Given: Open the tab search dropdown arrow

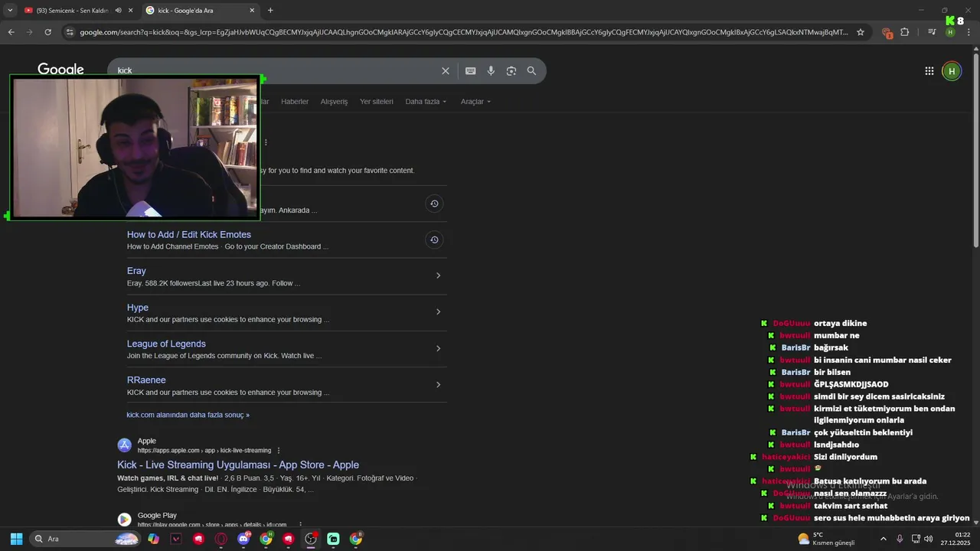Looking at the screenshot, I should coord(10,11).
